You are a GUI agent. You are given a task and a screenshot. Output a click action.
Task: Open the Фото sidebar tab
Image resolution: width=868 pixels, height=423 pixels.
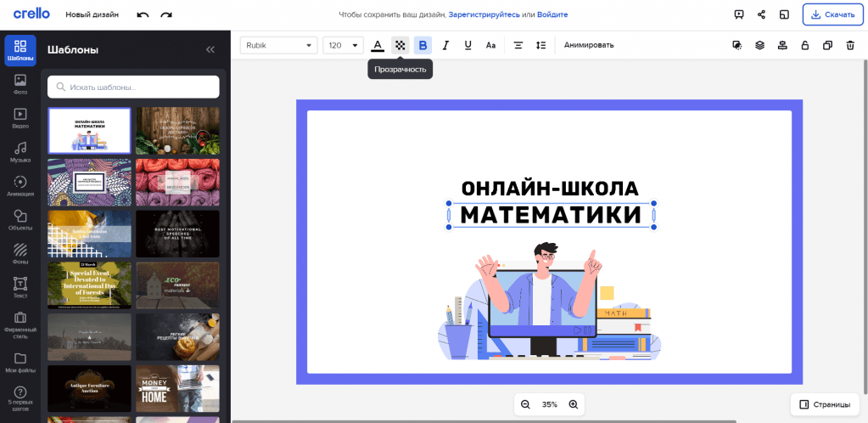click(20, 84)
